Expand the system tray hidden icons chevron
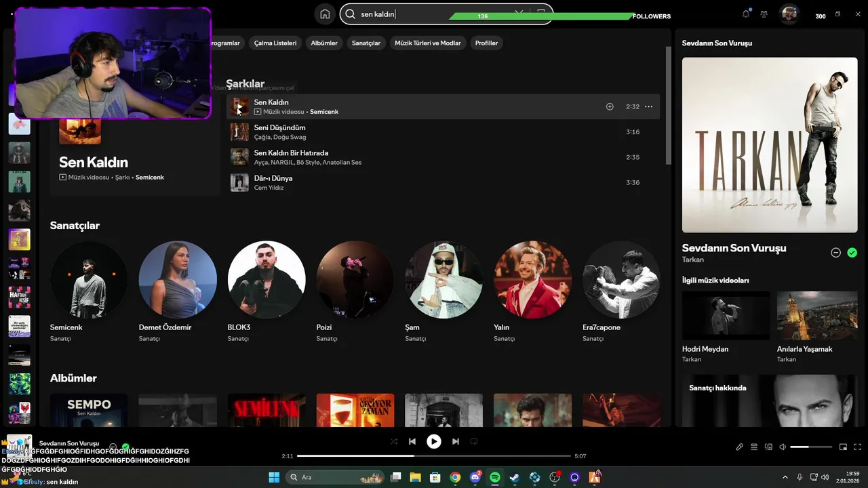This screenshot has width=868, height=488. (x=785, y=477)
